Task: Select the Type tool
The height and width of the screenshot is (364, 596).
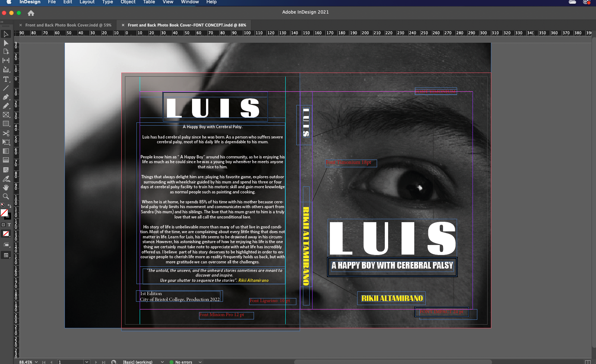Action: click(x=6, y=79)
